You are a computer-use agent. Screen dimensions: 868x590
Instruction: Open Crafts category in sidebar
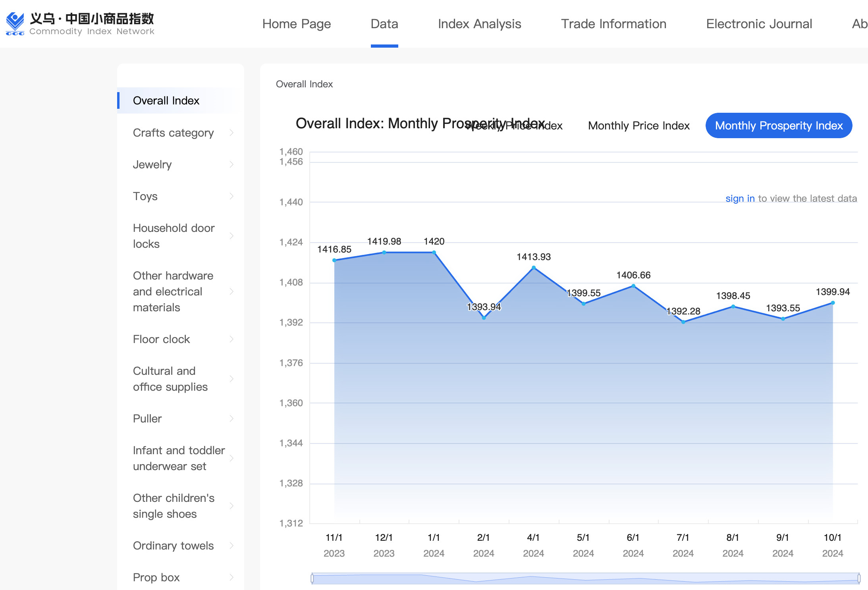click(173, 133)
